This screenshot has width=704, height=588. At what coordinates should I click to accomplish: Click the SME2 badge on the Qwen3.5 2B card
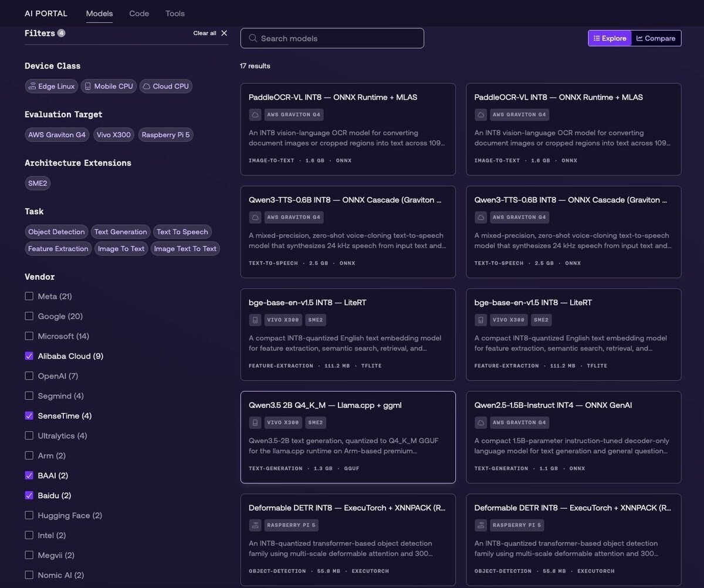316,423
